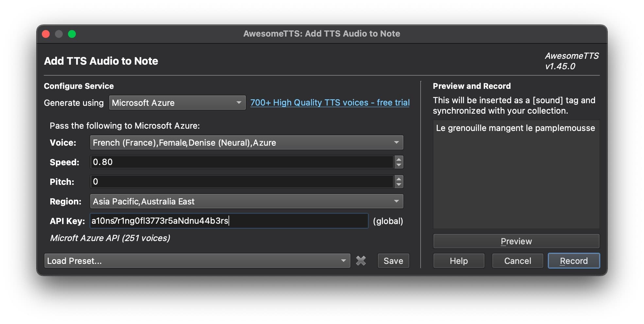Delete preset with the X icon

pos(361,261)
